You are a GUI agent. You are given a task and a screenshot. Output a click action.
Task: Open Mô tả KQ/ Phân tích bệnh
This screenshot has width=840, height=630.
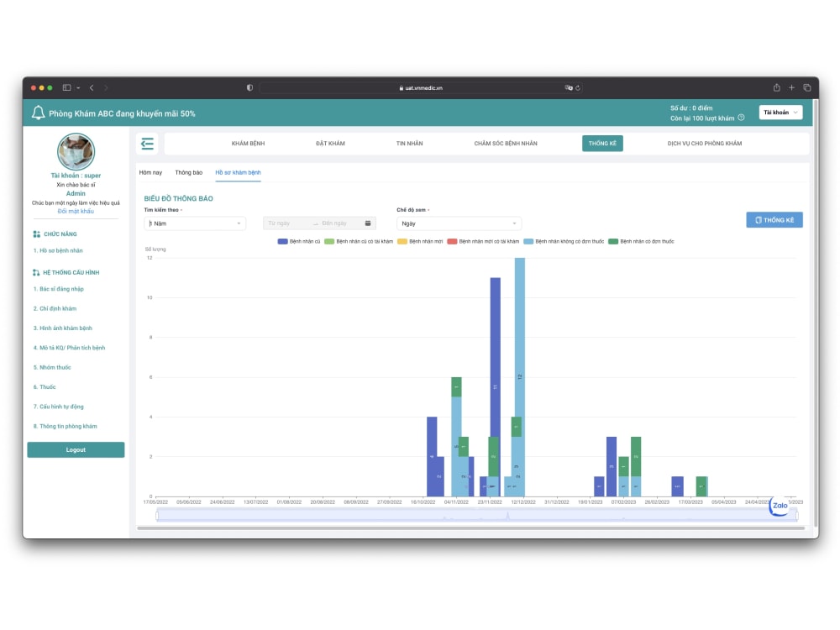coord(69,348)
